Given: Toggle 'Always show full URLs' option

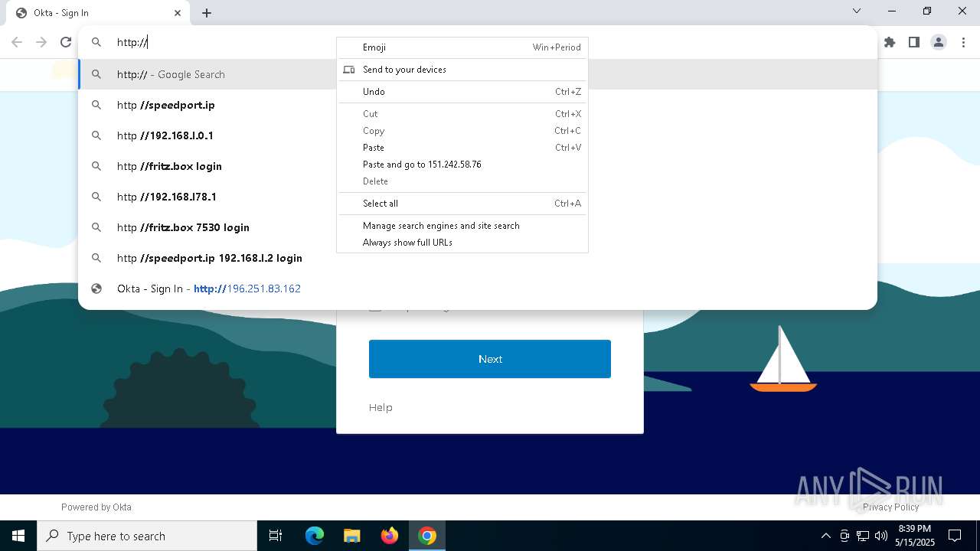Looking at the screenshot, I should pyautogui.click(x=462, y=243).
